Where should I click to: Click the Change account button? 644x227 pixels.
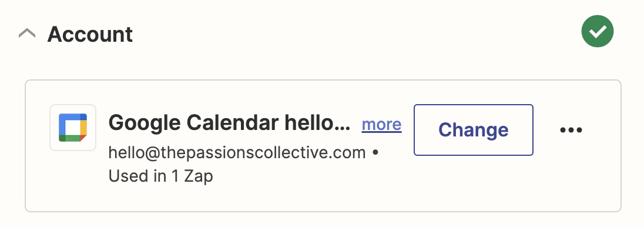coord(473,130)
